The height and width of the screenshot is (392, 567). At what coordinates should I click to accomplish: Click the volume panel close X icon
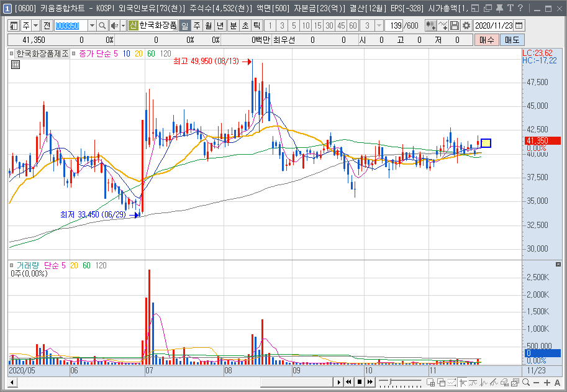[x=558, y=265]
